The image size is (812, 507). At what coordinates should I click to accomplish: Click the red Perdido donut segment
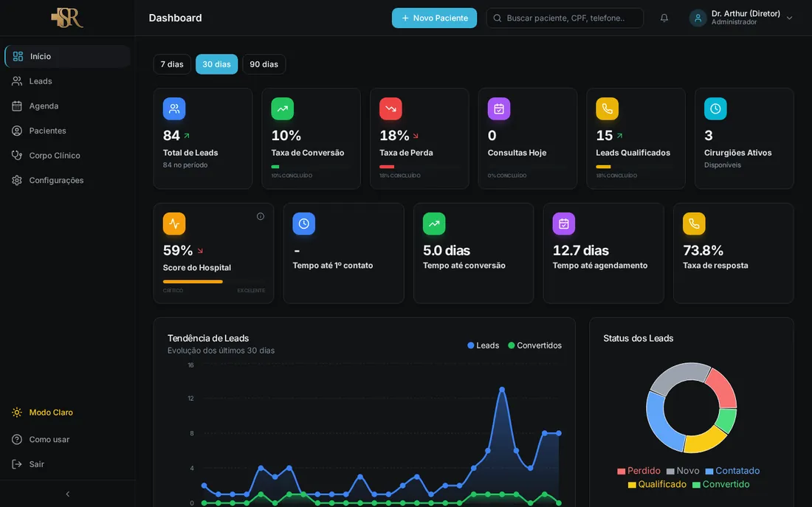pyautogui.click(x=724, y=388)
